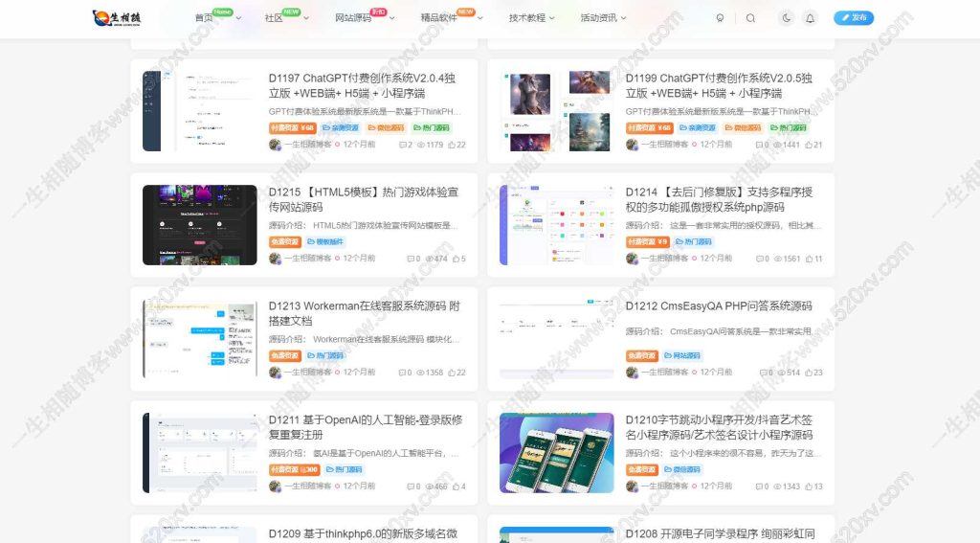The width and height of the screenshot is (980, 543).
Task: Click the like thumbs-up on D1215 post
Action: pyautogui.click(x=456, y=259)
